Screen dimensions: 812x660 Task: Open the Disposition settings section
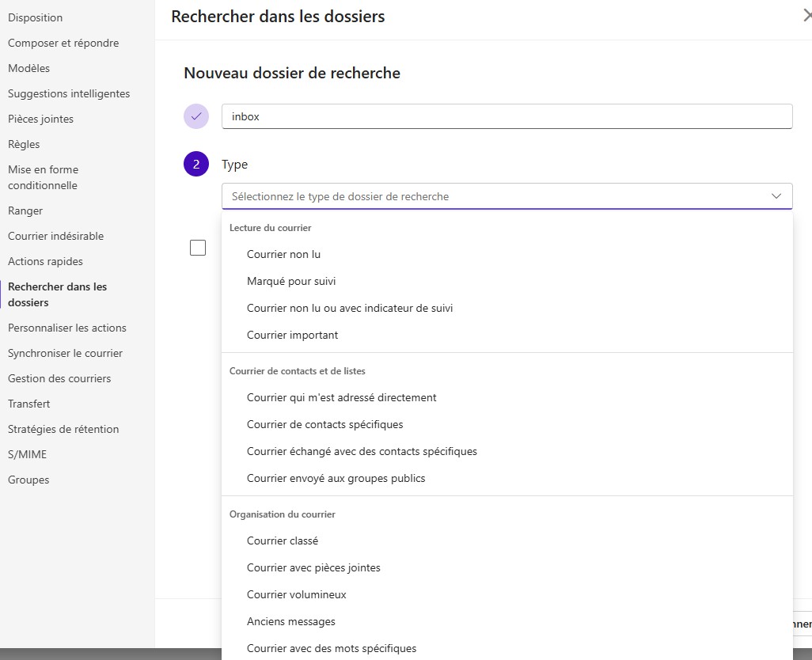(x=35, y=17)
